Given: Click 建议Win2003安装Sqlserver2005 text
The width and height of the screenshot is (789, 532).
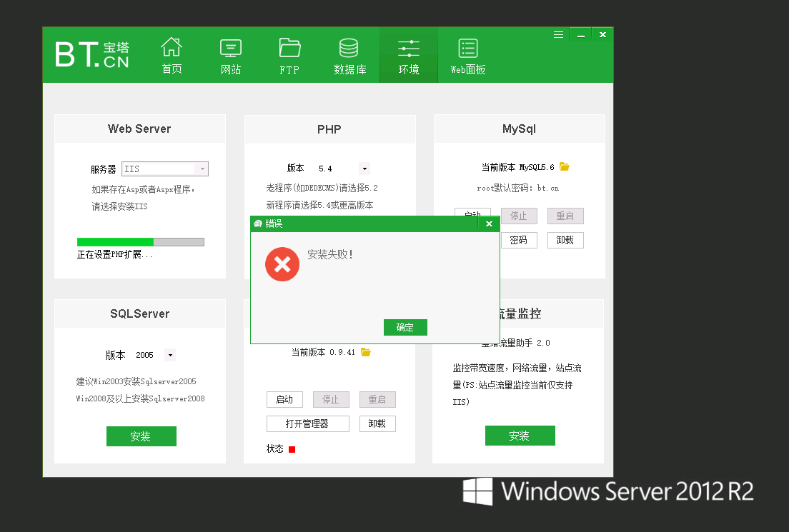Looking at the screenshot, I should 136,381.
